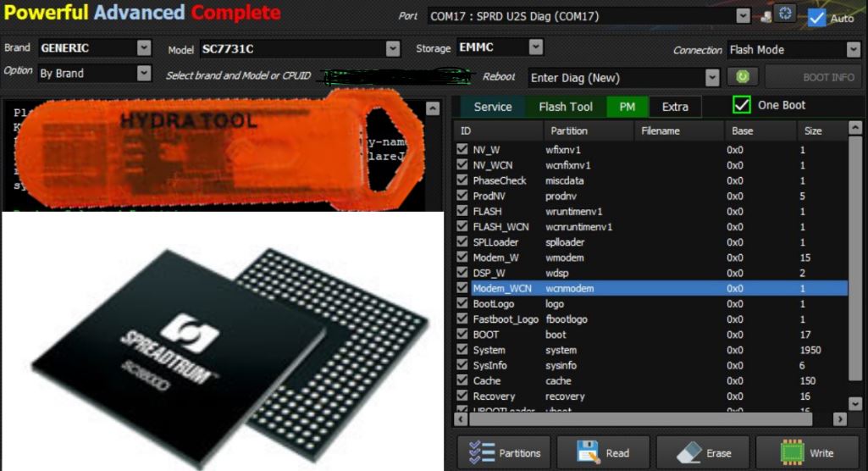Click horizontal scrollbar right arrow
Image resolution: width=868 pixels, height=471 pixels.
pyautogui.click(x=840, y=419)
